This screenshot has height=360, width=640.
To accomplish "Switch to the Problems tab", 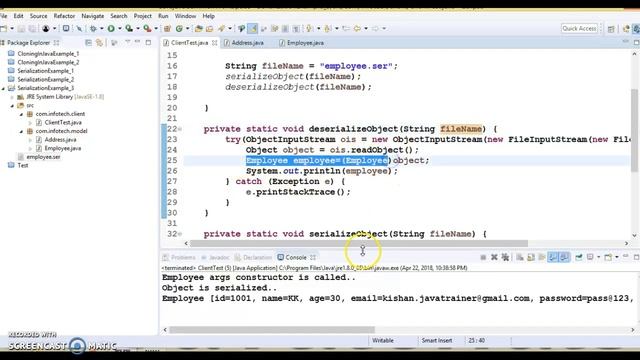I will coord(180,257).
